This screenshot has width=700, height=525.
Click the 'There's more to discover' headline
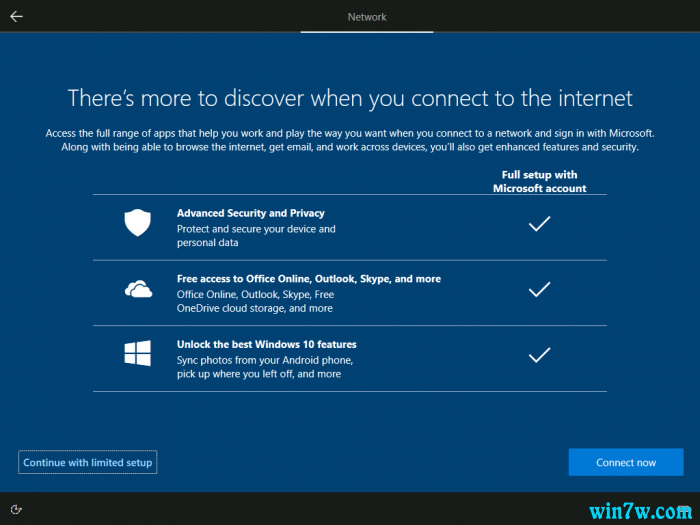[350, 98]
